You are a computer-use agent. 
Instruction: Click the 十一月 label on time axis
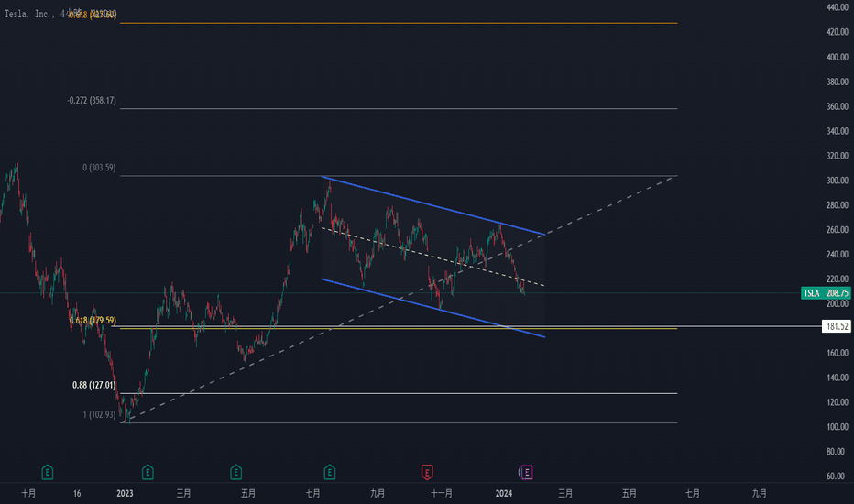click(x=441, y=493)
